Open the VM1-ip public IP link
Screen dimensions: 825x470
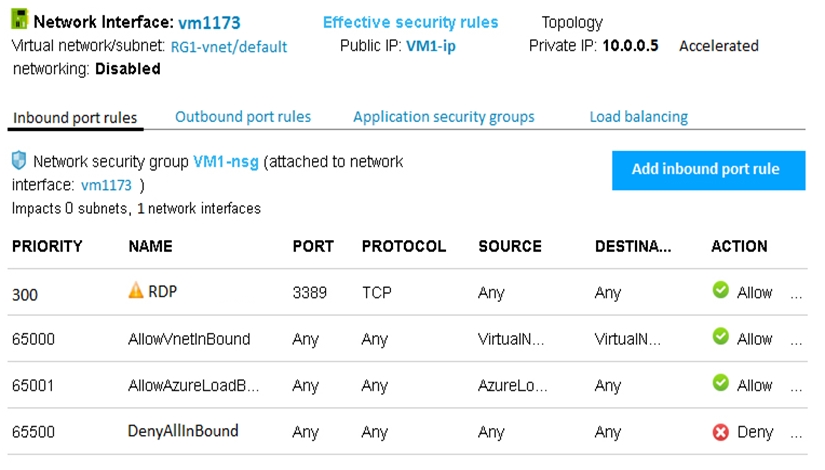tap(430, 46)
